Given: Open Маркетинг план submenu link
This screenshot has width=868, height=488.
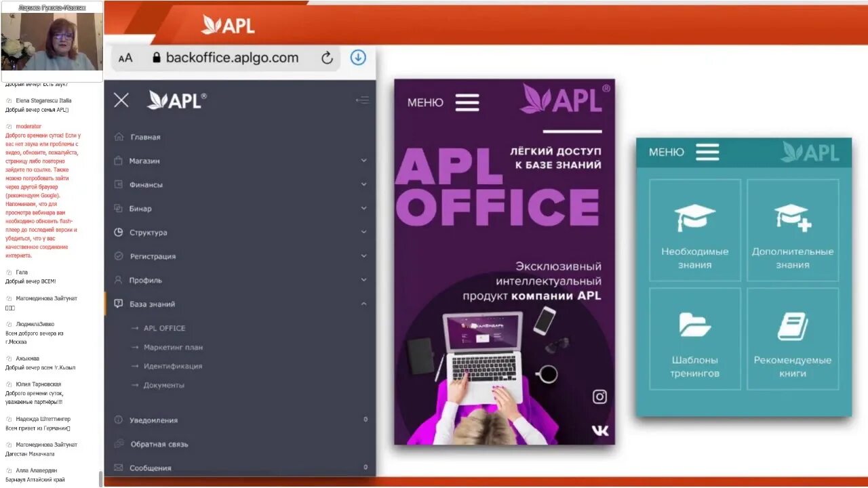Looking at the screenshot, I should pyautogui.click(x=173, y=347).
